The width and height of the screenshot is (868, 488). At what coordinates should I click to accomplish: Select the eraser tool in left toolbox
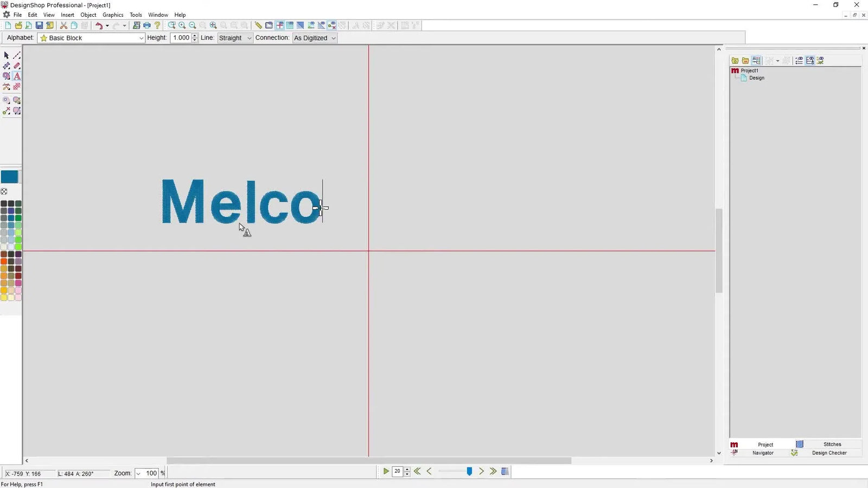(x=17, y=66)
